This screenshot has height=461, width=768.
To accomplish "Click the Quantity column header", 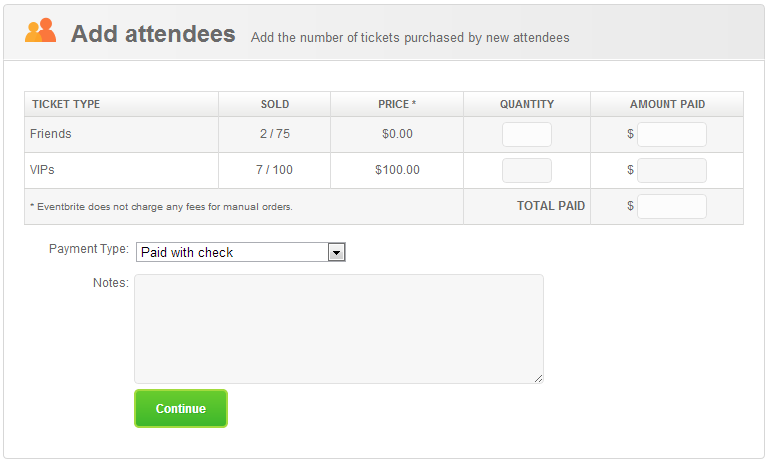I will 527,104.
